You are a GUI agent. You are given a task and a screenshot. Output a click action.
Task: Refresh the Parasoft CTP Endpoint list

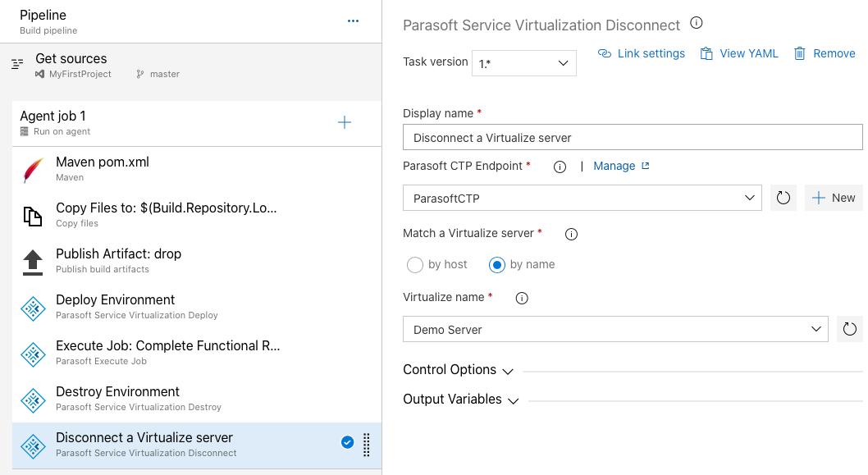(783, 198)
